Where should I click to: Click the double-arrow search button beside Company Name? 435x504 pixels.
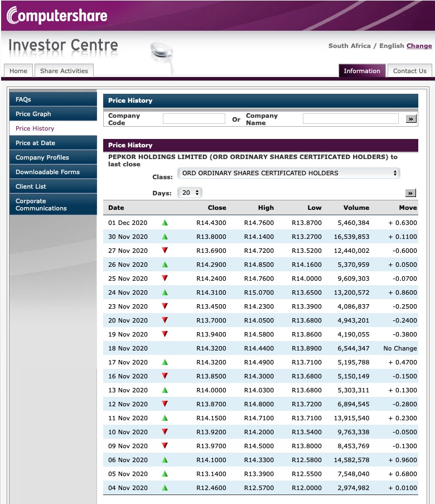[x=411, y=118]
